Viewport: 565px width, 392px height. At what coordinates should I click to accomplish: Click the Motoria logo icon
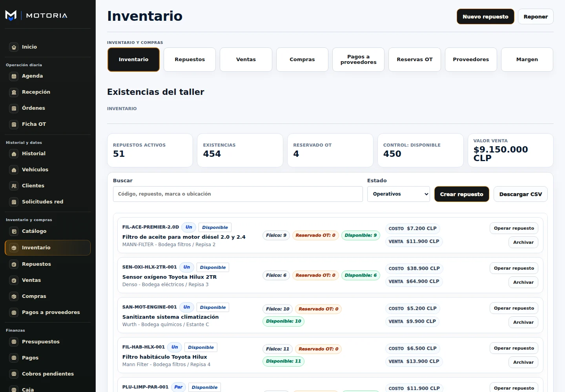tap(11, 15)
